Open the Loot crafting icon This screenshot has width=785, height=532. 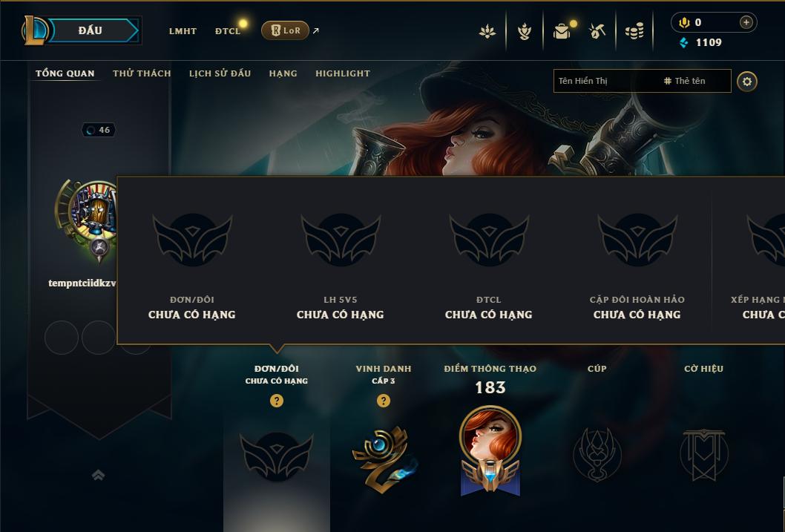pyautogui.click(x=597, y=31)
